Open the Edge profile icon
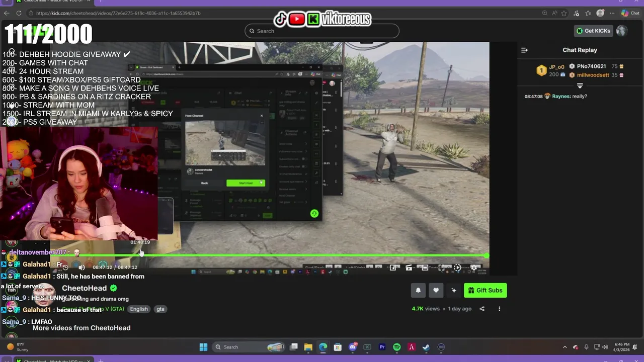Screen dimensions: 644x362 (x=600, y=13)
